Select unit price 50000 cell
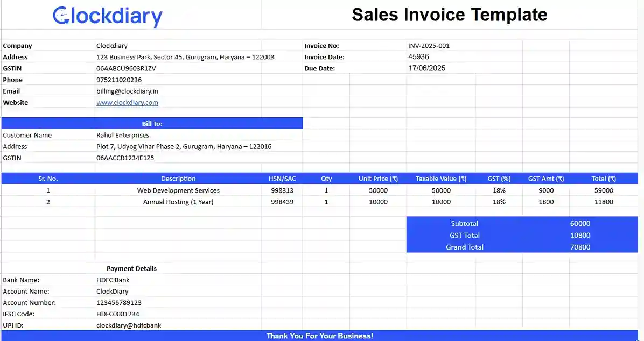 coord(378,190)
